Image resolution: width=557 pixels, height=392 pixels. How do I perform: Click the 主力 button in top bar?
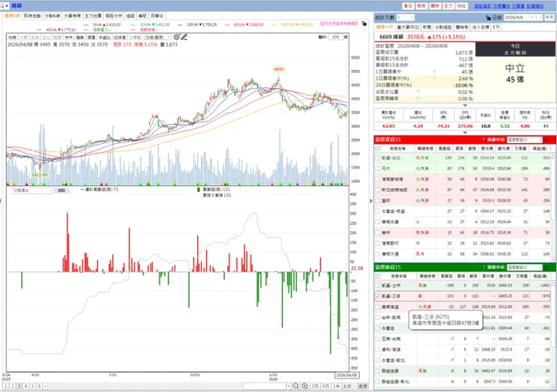point(448,6)
